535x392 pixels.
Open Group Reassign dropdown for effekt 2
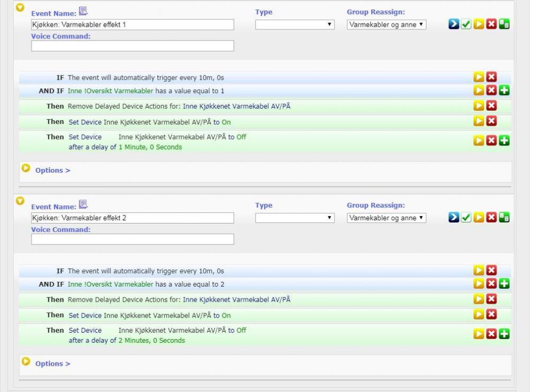point(386,218)
